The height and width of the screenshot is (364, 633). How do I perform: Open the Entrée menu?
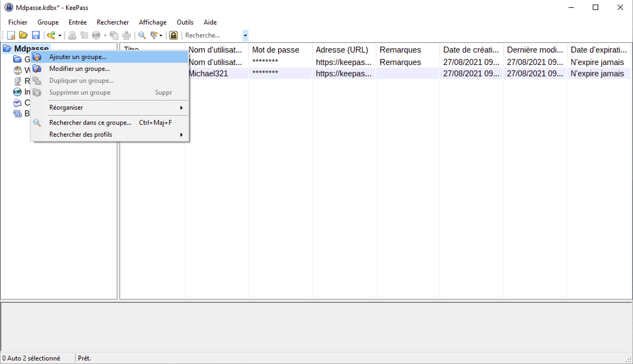tap(77, 22)
